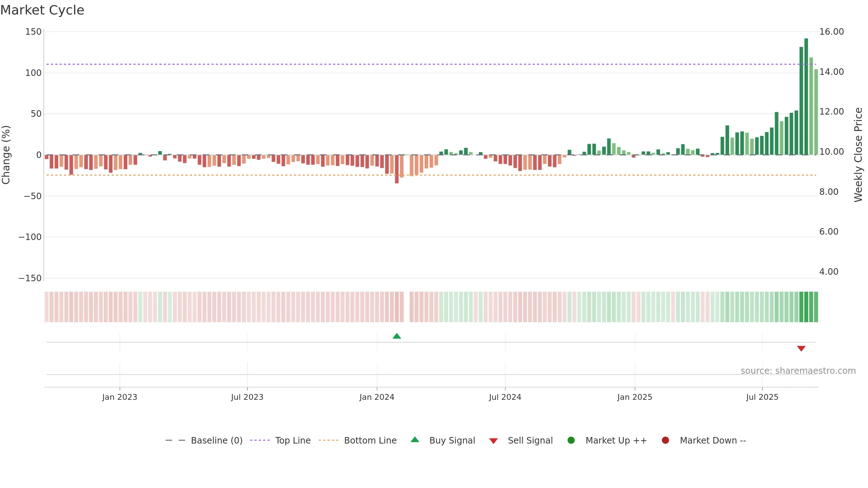Click the Jul 2024 axis label
Viewport: 868px width, 488px height.
(505, 397)
